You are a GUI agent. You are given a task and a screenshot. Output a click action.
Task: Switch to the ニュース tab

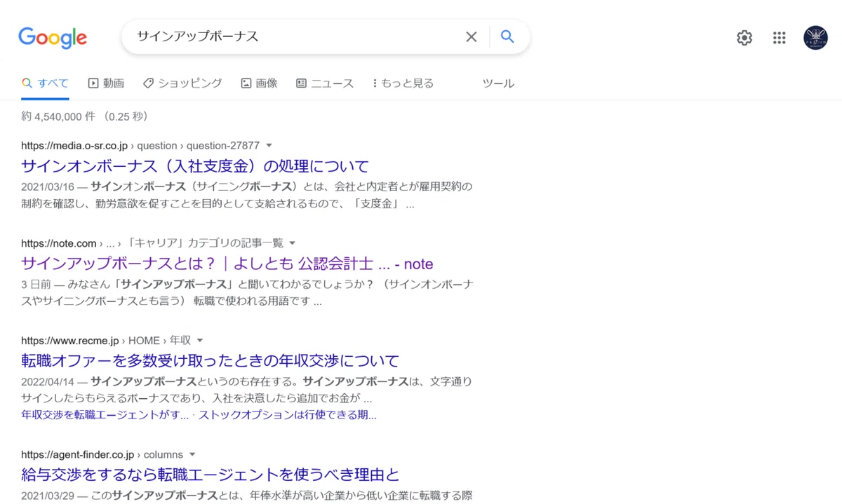tap(325, 83)
